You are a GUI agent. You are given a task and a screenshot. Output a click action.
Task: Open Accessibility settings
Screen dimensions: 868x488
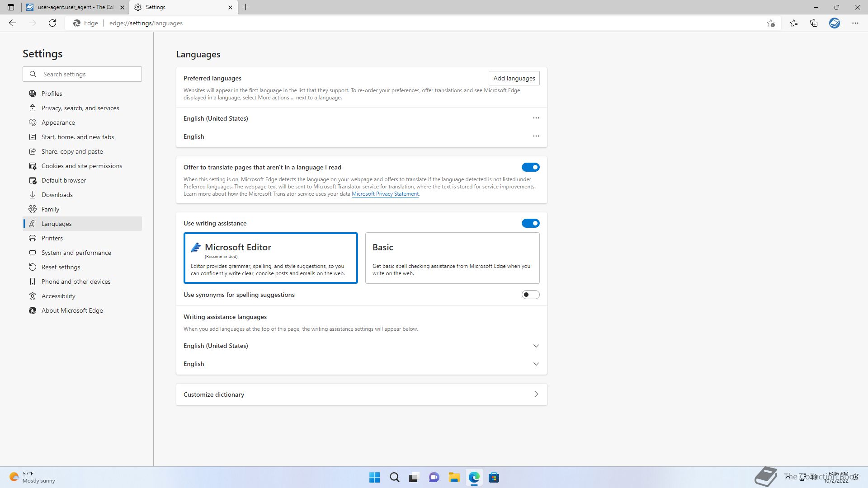(x=82, y=296)
